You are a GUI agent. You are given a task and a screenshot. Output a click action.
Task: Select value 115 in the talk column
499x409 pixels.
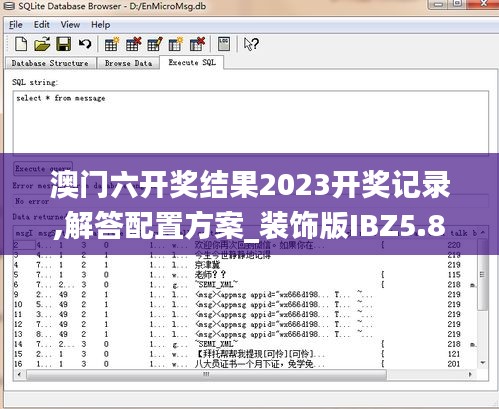pos(454,275)
